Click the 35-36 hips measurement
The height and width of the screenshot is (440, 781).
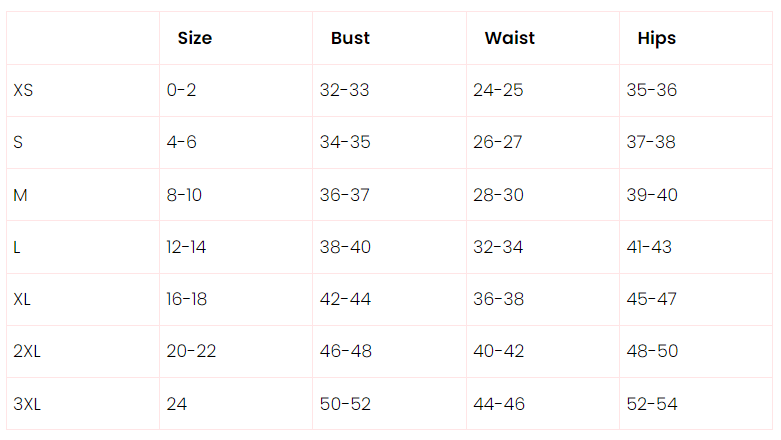(651, 91)
